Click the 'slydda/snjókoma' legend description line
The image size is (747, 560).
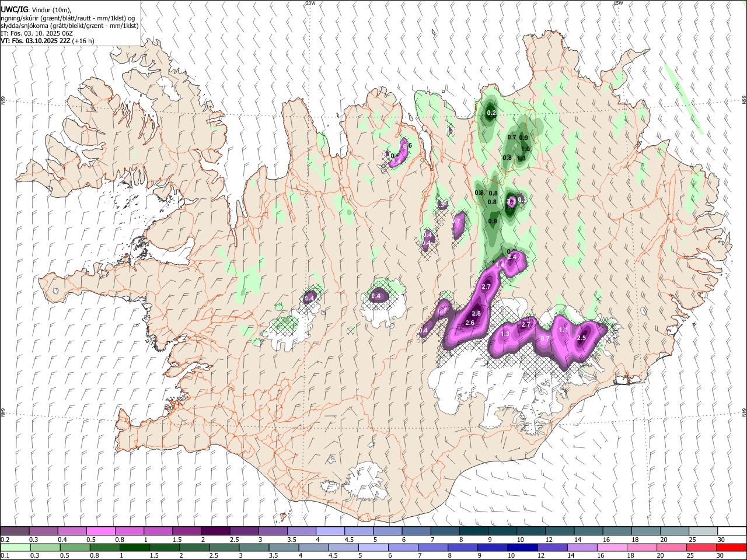click(69, 26)
